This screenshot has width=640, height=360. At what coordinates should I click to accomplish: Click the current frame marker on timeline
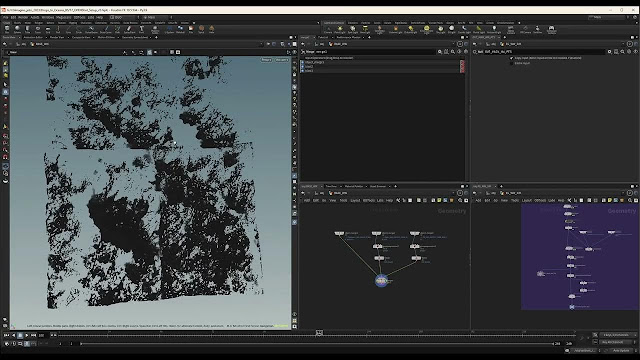click(319, 333)
